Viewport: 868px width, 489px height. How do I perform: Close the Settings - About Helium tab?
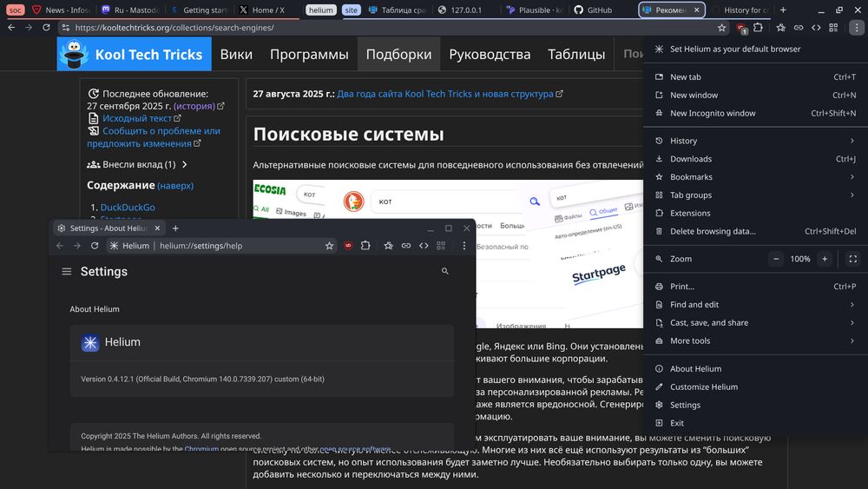click(157, 228)
